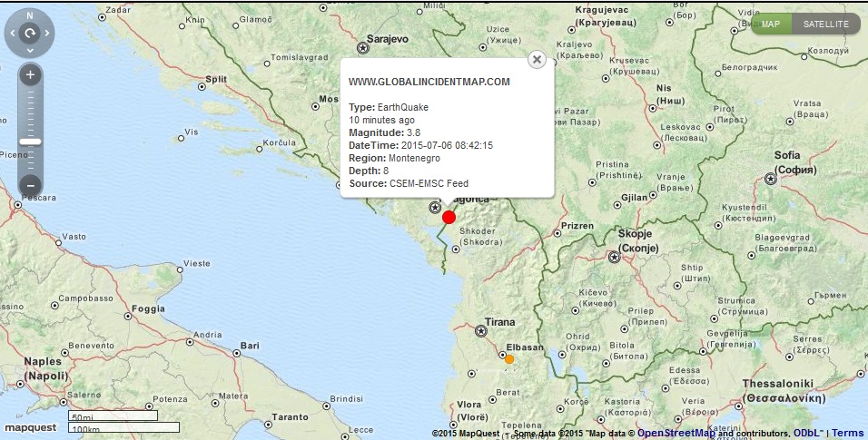Image resolution: width=868 pixels, height=440 pixels.
Task: Click the red earthquake marker near Podgorica
Action: point(449,217)
